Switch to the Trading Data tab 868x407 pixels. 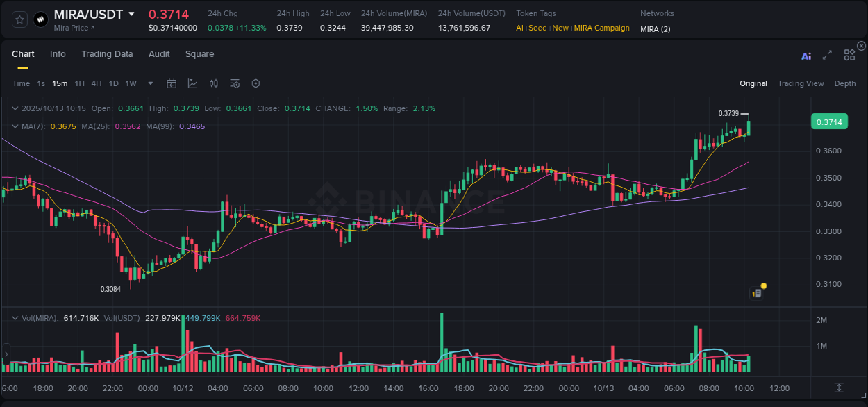pos(107,53)
